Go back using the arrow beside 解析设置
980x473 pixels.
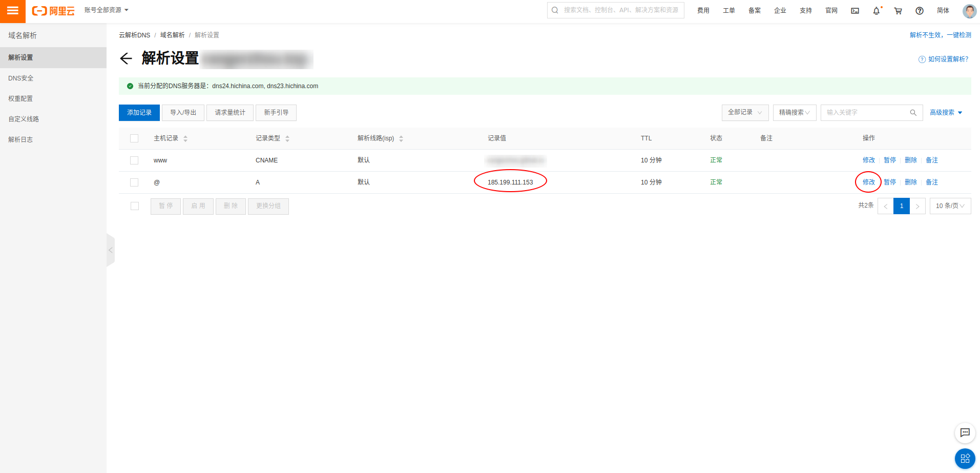coord(126,58)
